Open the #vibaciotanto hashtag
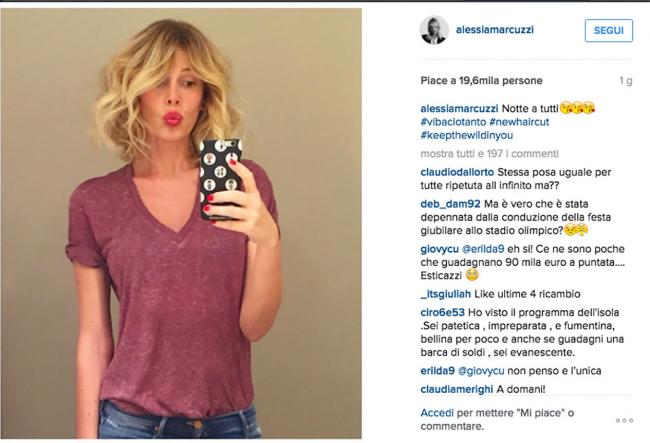 coord(453,122)
